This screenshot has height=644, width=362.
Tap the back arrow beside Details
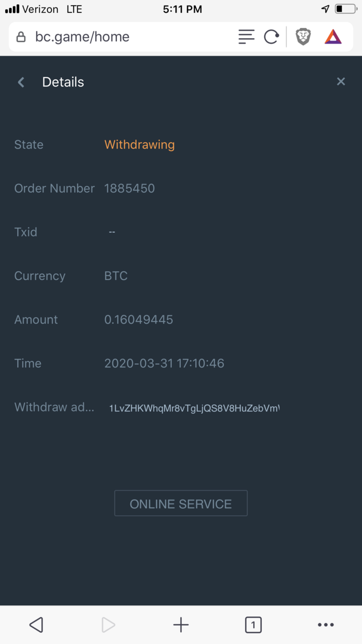pos(21,82)
